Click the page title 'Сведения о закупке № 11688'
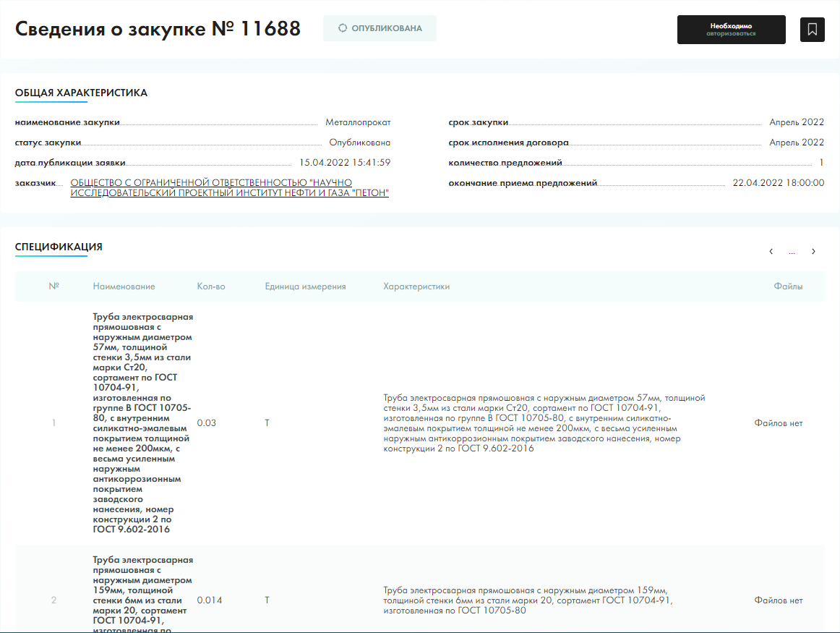The image size is (840, 633). (158, 29)
